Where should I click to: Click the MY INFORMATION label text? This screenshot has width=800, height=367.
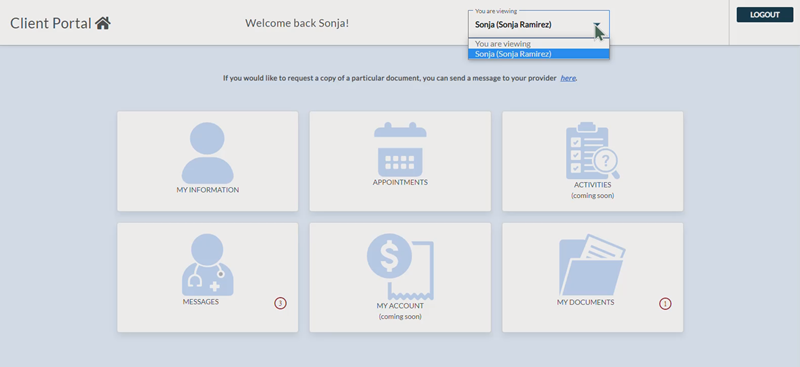pos(208,190)
